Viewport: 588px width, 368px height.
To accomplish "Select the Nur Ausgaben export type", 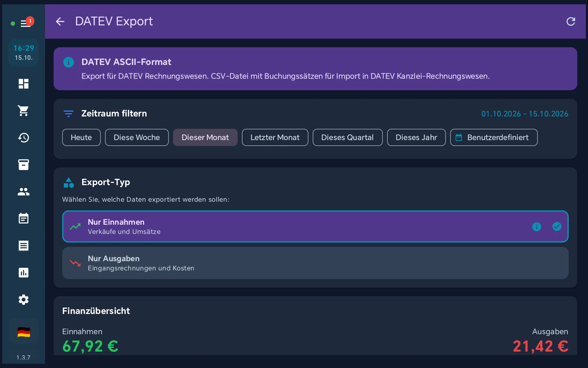I will (x=315, y=263).
